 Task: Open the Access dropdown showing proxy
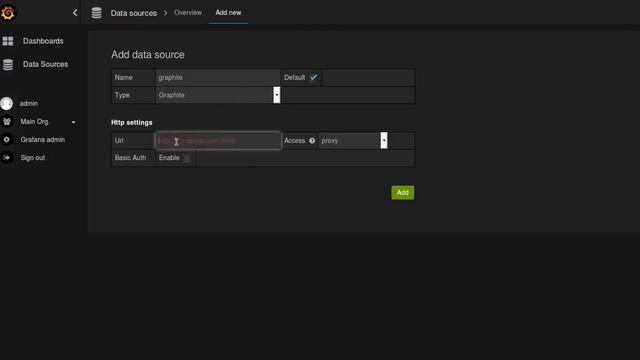point(353,141)
